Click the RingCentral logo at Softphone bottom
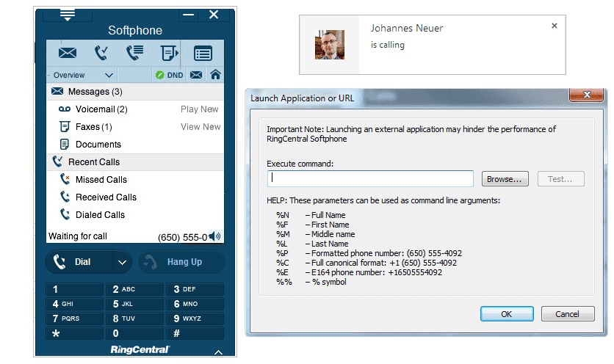614x364 pixels. coord(140,349)
